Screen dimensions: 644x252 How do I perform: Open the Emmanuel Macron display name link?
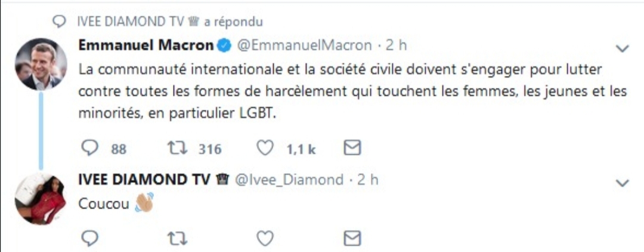coord(146,45)
